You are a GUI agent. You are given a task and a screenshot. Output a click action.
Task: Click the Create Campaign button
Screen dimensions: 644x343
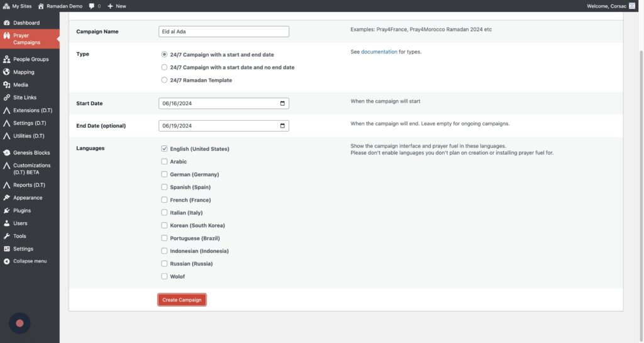182,300
